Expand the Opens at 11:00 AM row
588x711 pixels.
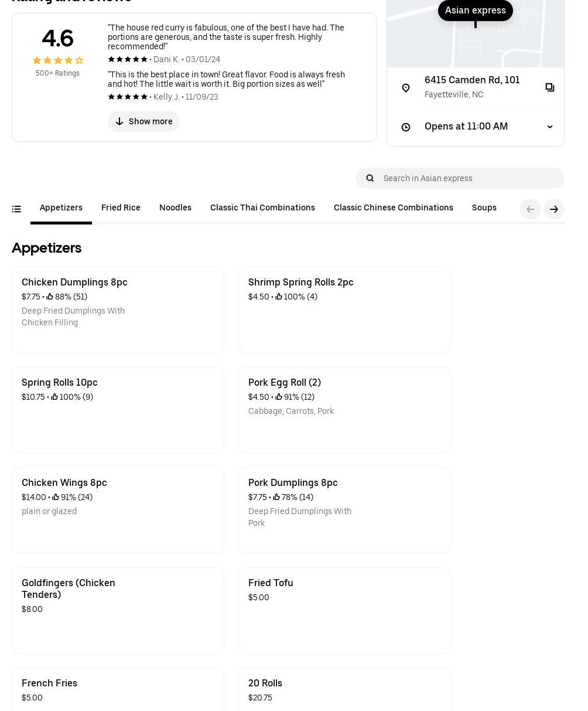click(x=466, y=127)
